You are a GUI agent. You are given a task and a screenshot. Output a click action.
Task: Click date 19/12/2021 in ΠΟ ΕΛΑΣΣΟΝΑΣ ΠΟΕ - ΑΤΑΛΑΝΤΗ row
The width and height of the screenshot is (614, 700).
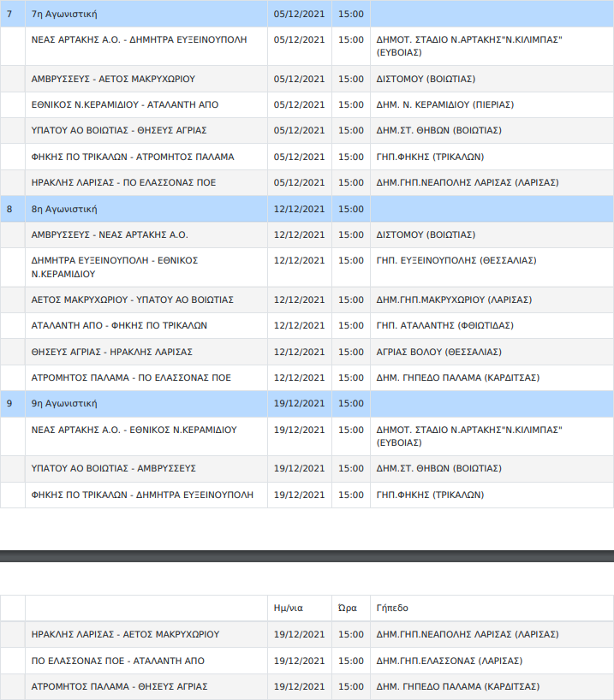point(299,661)
